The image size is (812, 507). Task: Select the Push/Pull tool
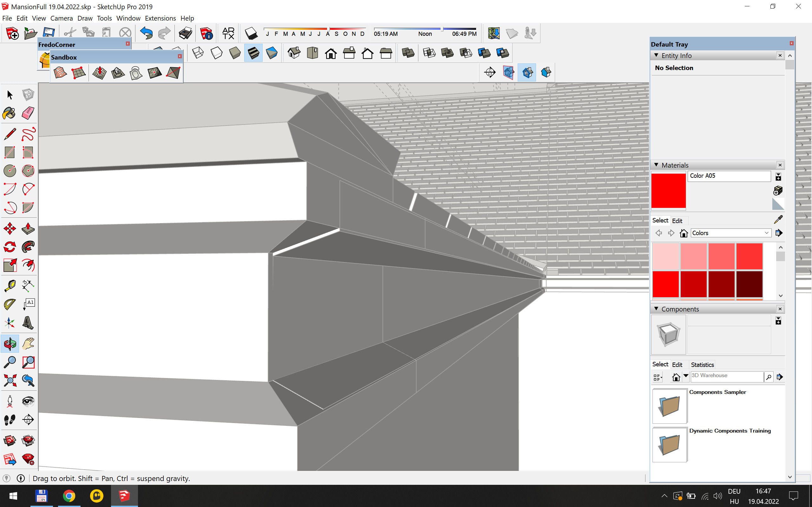(28, 229)
